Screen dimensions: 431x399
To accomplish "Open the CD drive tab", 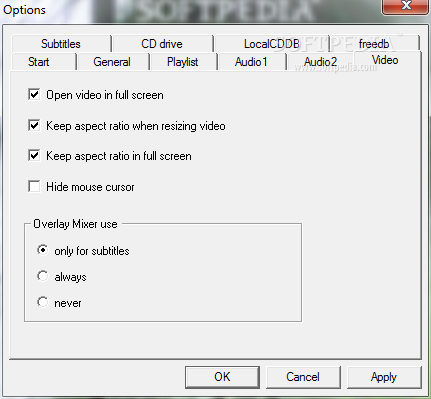I will (162, 44).
